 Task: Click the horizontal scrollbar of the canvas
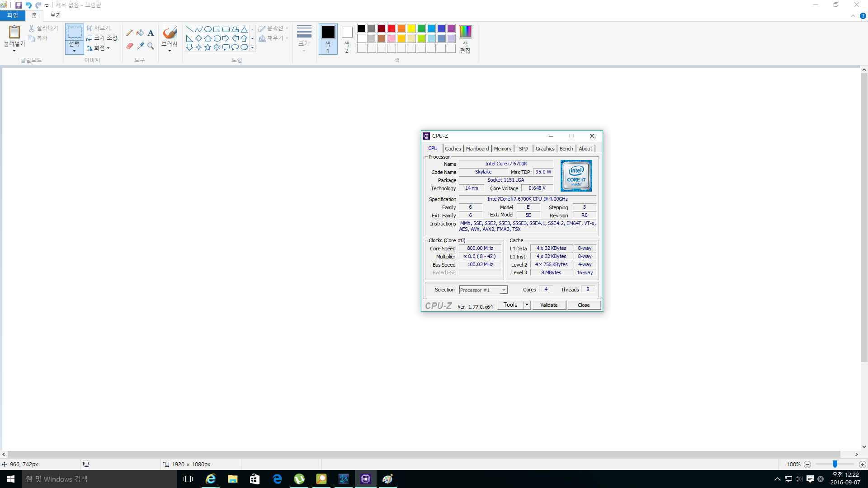click(x=424, y=455)
